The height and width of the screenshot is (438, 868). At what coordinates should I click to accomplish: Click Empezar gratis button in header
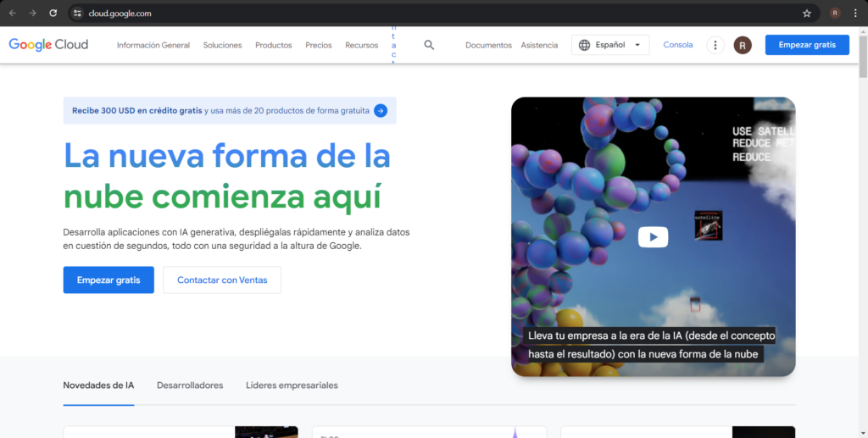click(x=807, y=45)
